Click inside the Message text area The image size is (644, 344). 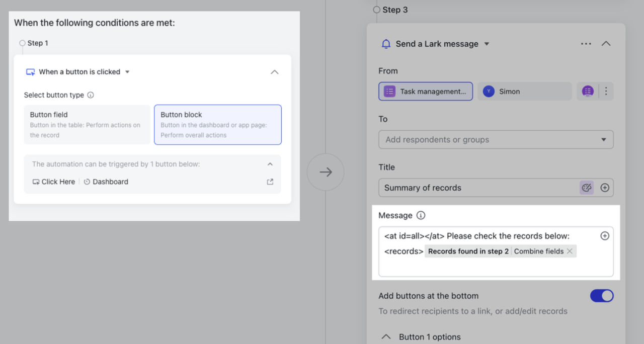point(496,251)
